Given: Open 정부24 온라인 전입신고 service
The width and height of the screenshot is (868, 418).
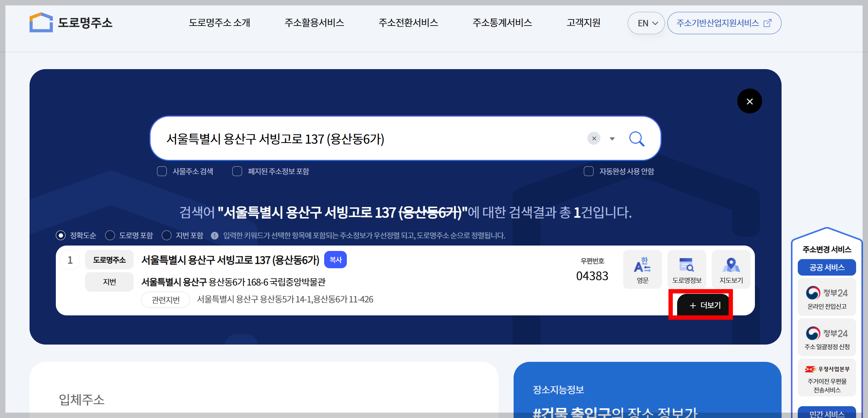Looking at the screenshot, I should tap(827, 297).
